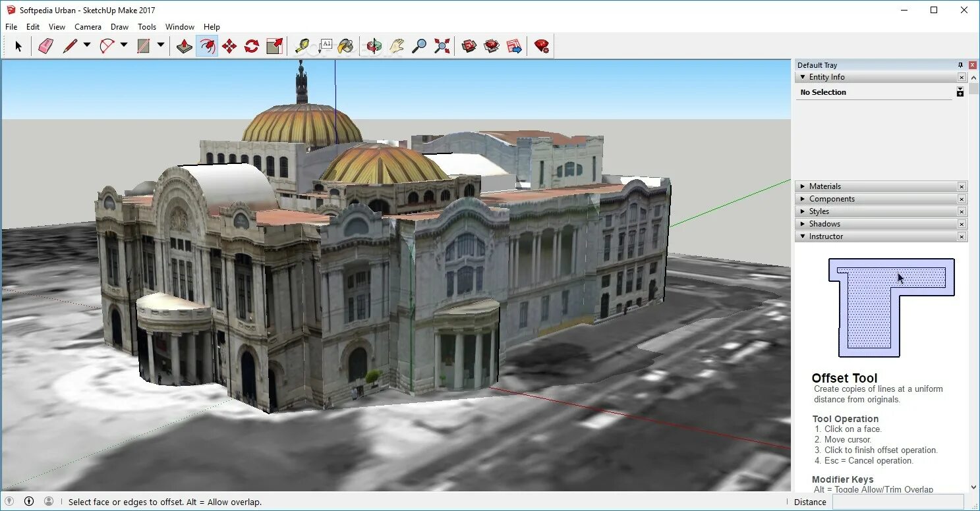Expand the Shadows panel

pyautogui.click(x=803, y=224)
